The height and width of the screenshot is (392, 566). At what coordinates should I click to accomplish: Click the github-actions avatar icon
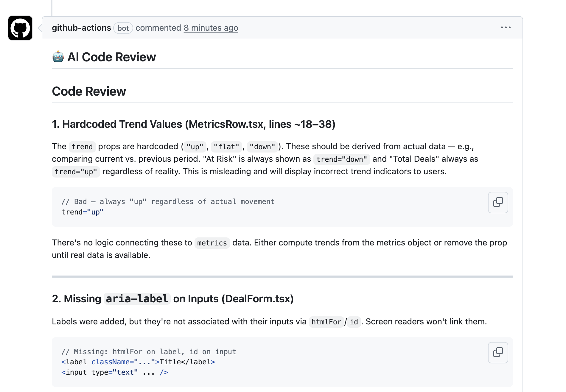tap(20, 28)
